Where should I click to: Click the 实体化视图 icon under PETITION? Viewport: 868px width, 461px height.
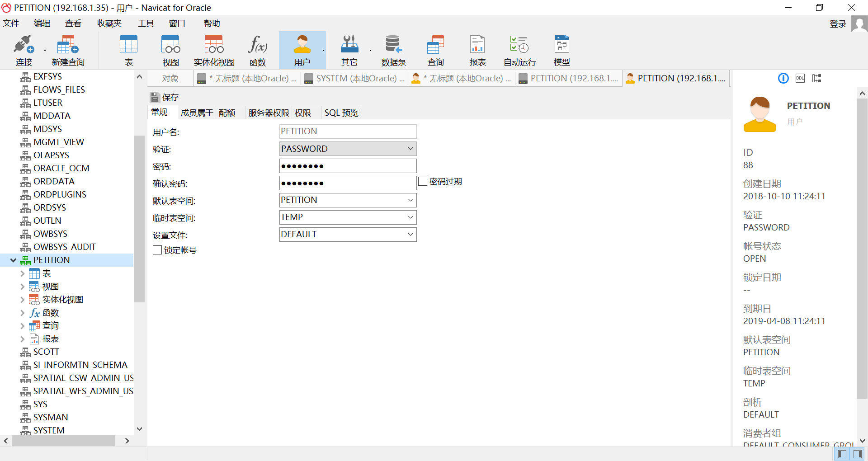(34, 300)
